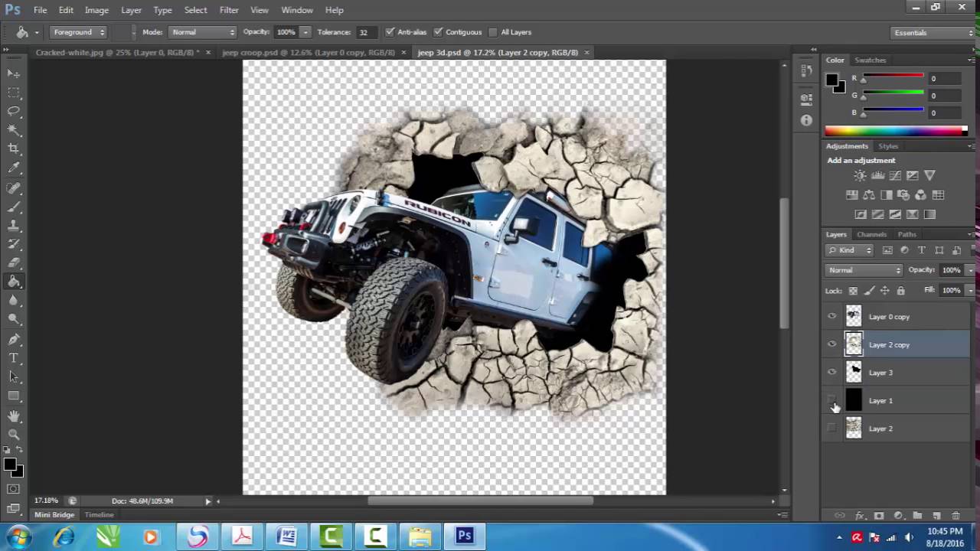Open Microsoft Word from the taskbar
The height and width of the screenshot is (551, 980).
coord(286,536)
